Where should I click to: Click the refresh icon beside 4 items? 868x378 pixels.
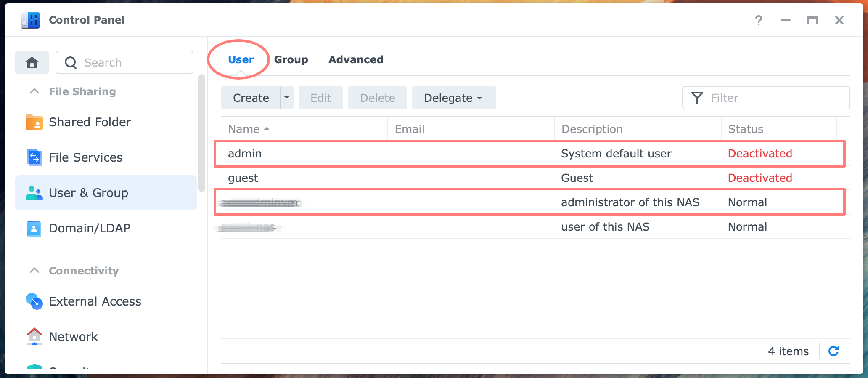834,351
